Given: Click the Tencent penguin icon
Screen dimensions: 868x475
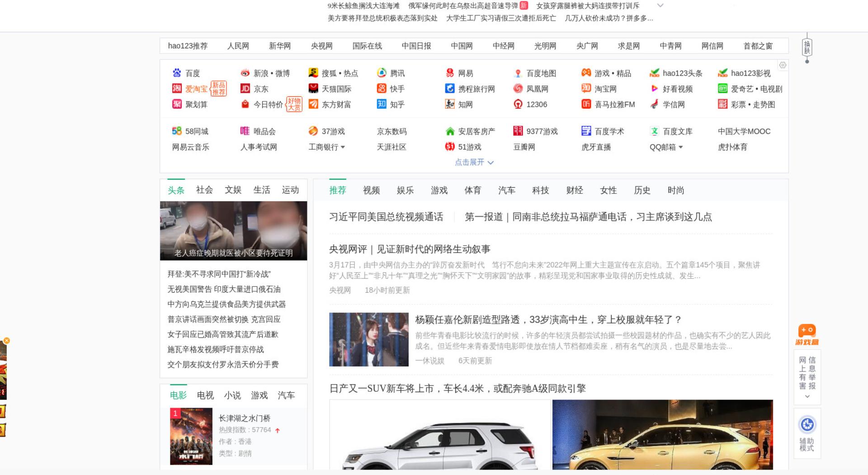Looking at the screenshot, I should (382, 73).
